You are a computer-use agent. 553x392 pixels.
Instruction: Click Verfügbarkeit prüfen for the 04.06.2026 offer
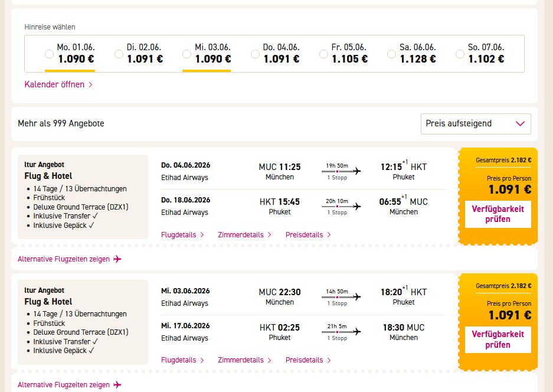498,214
